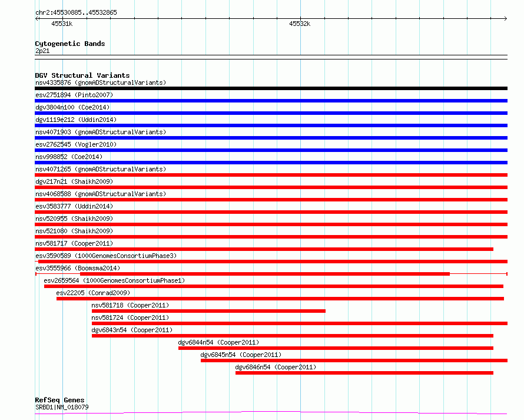Viewport: 524px width, 420px height.
Task: Click the red dgv6846n54 variant bar
Action: [x=364, y=373]
